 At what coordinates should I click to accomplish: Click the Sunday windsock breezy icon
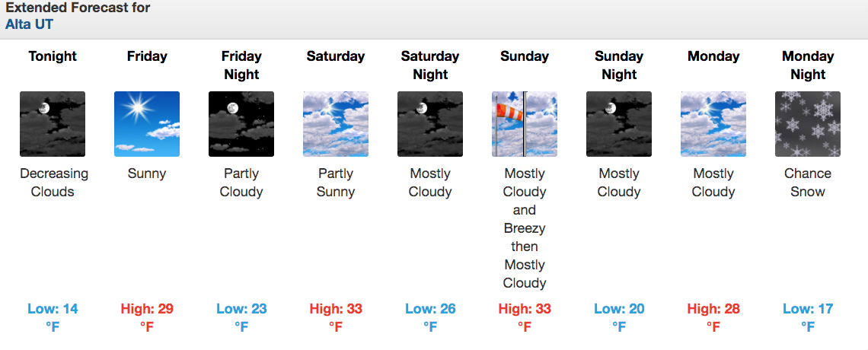(x=525, y=124)
